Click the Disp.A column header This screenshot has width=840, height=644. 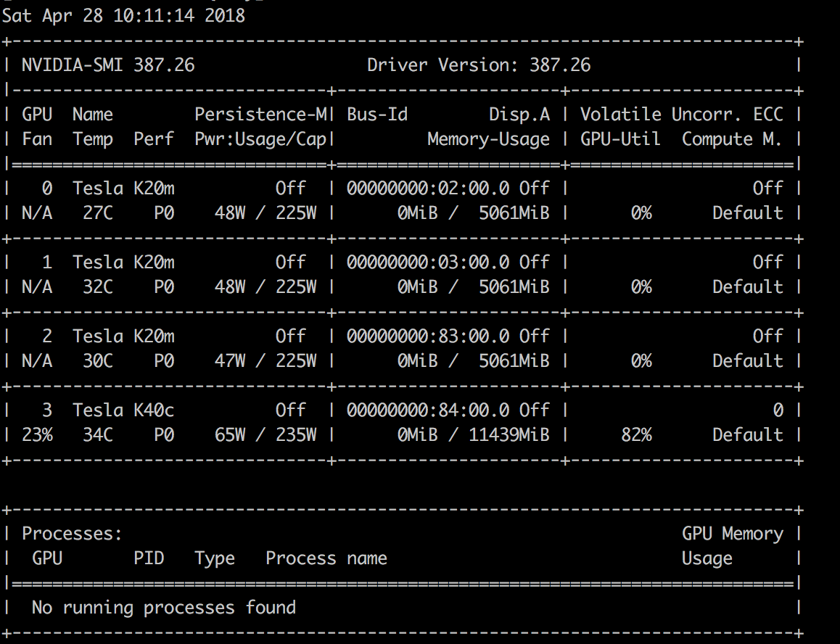click(x=519, y=114)
